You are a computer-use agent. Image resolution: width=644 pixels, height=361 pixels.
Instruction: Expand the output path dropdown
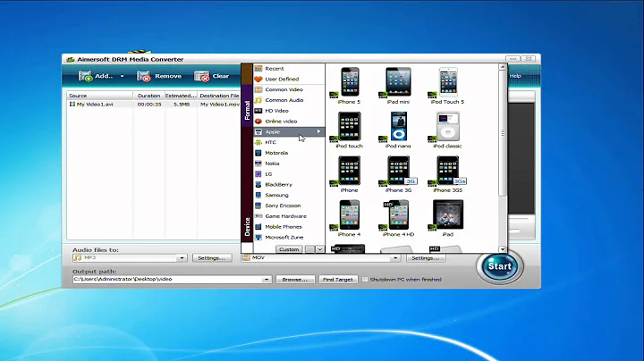click(x=267, y=280)
